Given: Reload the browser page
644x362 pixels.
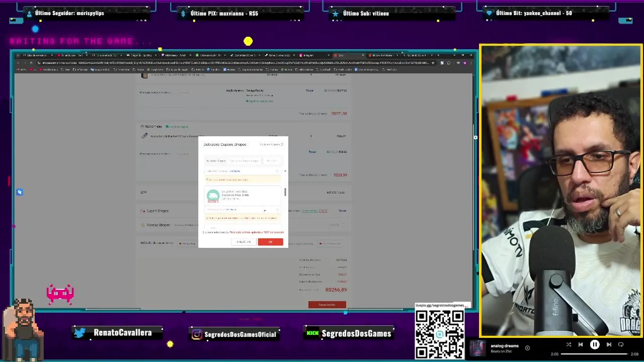Looking at the screenshot, I should [31, 63].
